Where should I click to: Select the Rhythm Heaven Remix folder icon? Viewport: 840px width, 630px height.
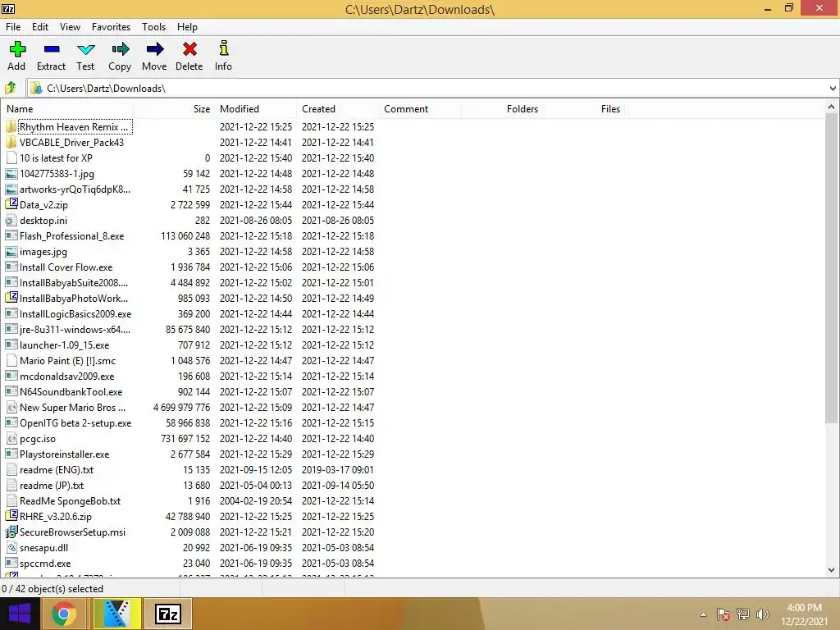tap(11, 127)
